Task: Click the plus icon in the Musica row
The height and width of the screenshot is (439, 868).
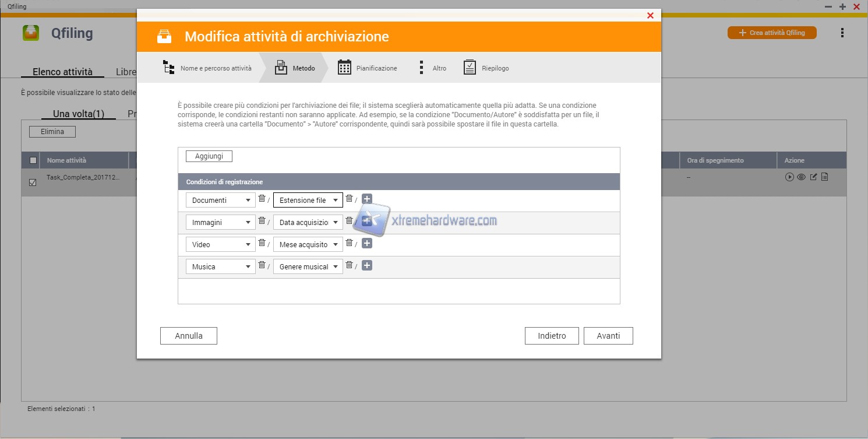Action: click(367, 266)
